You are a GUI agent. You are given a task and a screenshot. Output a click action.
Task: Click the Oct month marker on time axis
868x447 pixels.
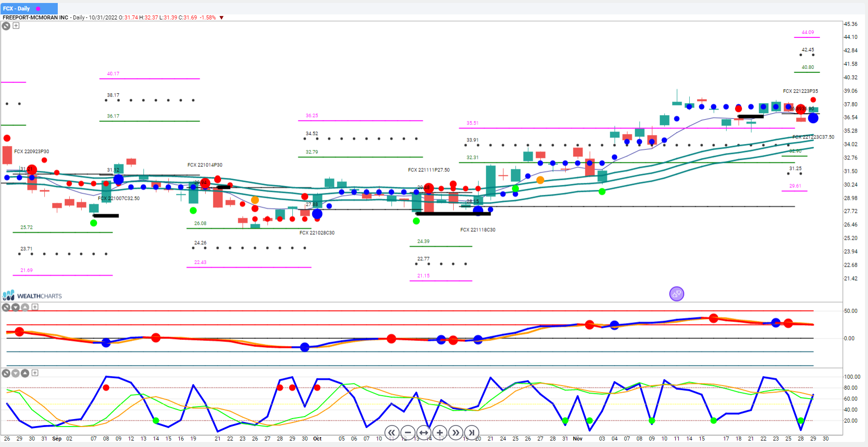[x=317, y=439]
